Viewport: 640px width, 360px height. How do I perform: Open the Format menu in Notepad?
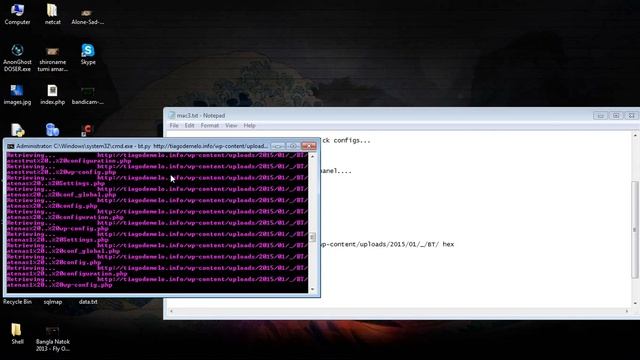(x=210, y=126)
